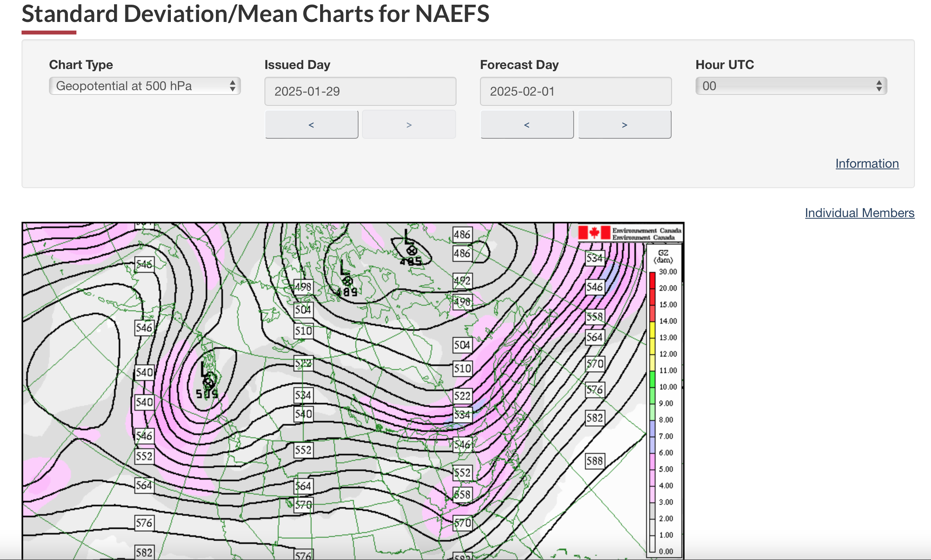
Task: Go to previous Forecast Day
Action: pyautogui.click(x=527, y=125)
